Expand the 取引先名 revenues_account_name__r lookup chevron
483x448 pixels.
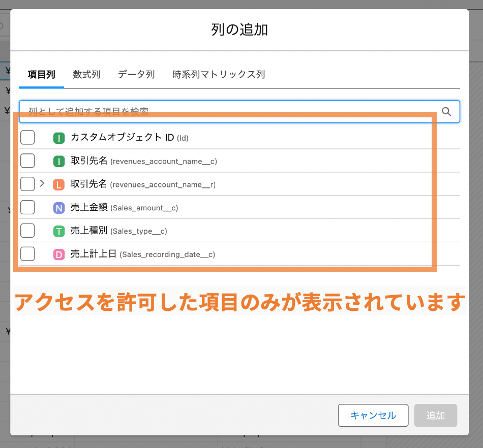42,183
